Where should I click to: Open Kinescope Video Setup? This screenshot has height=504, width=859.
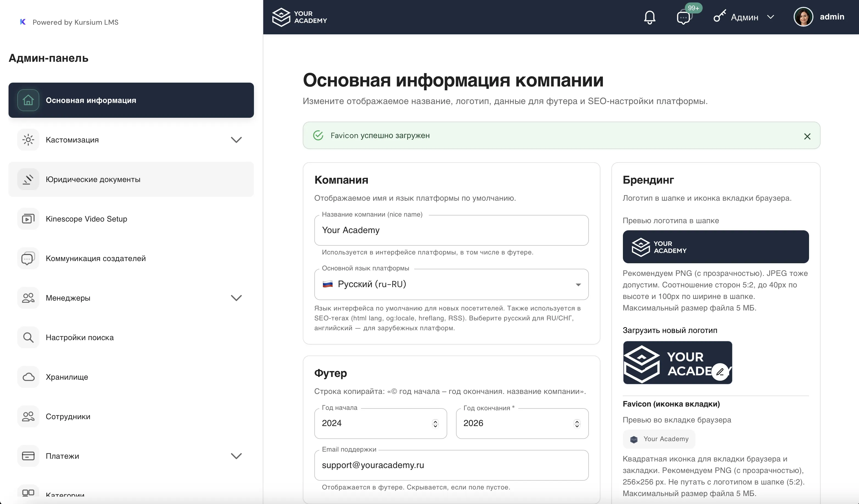click(131, 219)
